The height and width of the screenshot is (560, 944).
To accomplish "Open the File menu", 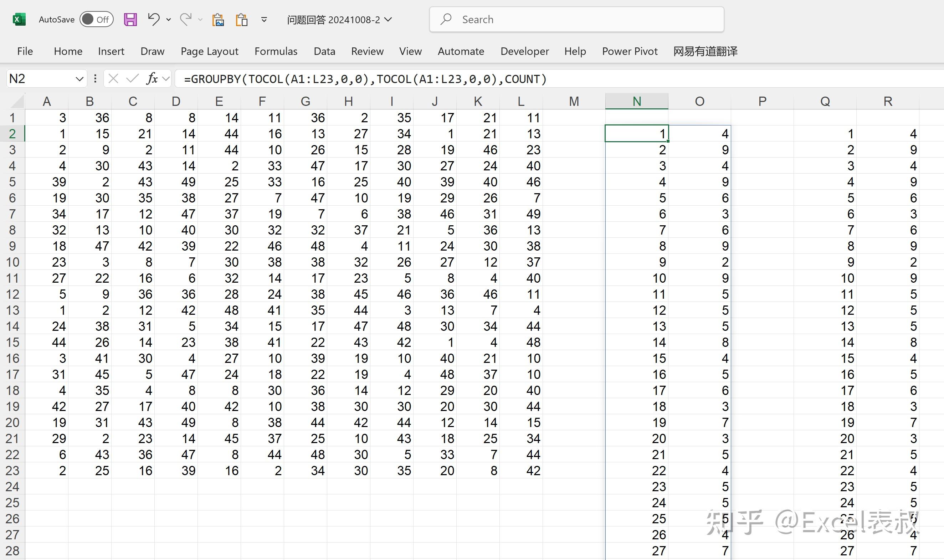I will pos(25,51).
